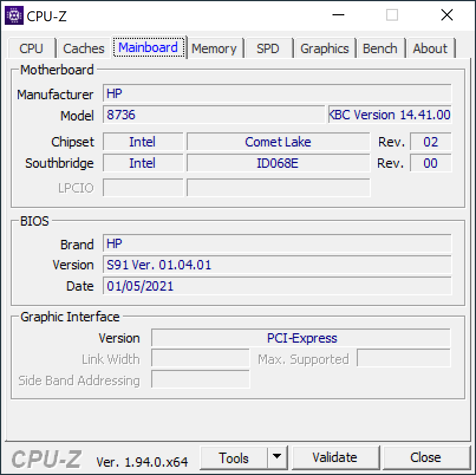Open the Graphics tab
476x475 pixels.
(324, 48)
